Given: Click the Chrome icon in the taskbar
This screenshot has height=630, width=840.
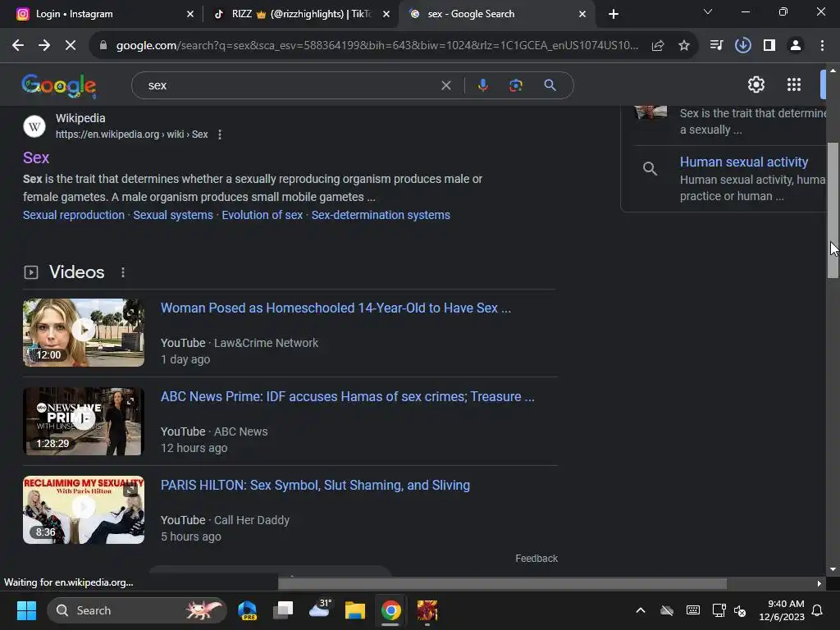Looking at the screenshot, I should tap(390, 610).
